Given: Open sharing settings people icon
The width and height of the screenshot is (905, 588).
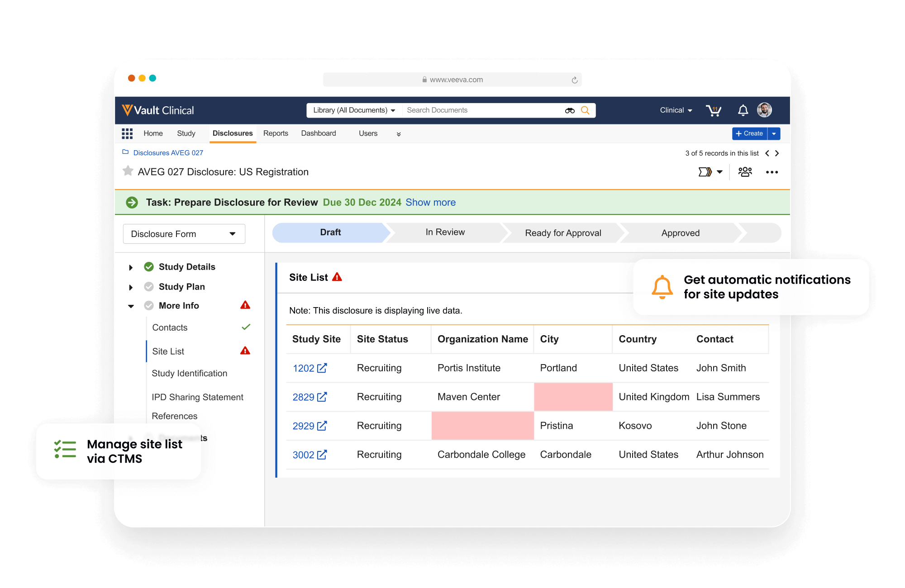Looking at the screenshot, I should (x=745, y=172).
